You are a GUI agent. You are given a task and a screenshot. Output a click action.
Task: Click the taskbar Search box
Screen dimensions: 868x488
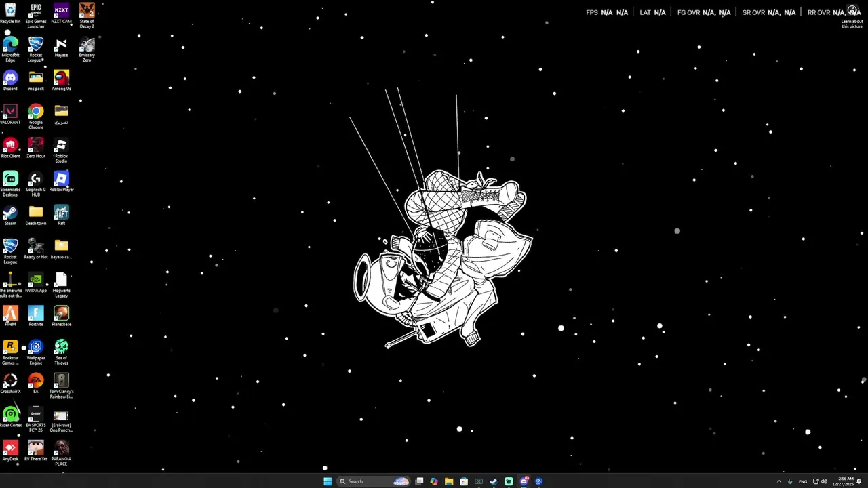coord(373,481)
